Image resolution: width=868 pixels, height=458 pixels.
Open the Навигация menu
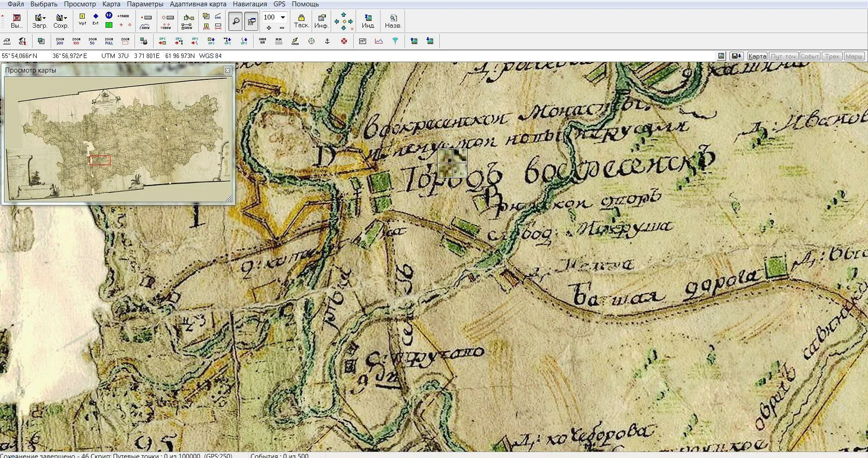[x=250, y=4]
